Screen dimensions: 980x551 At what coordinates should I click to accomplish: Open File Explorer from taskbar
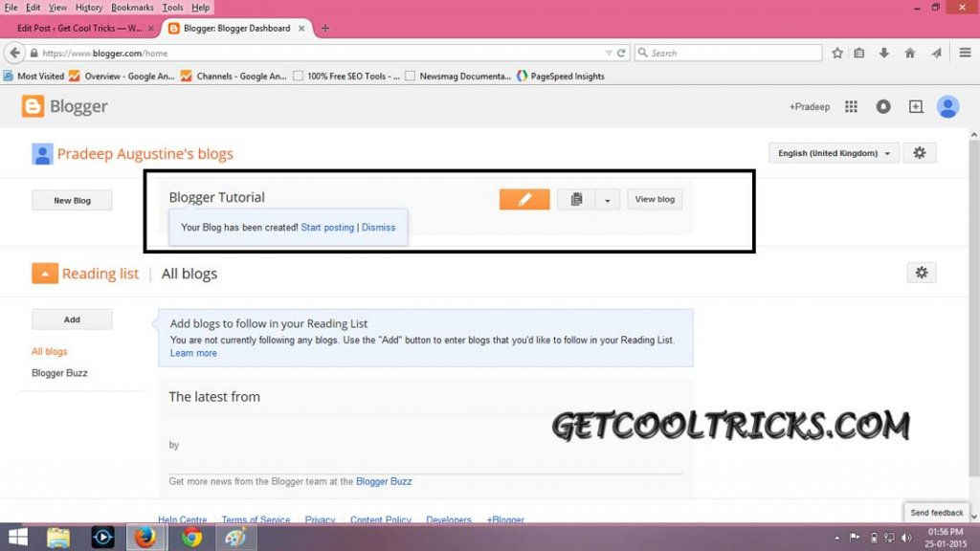pos(58,538)
